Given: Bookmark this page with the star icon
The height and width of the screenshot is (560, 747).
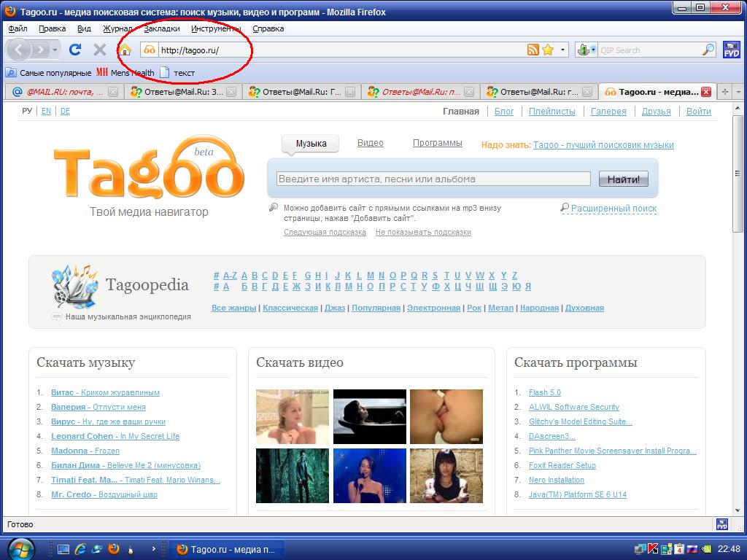Looking at the screenshot, I should point(548,50).
